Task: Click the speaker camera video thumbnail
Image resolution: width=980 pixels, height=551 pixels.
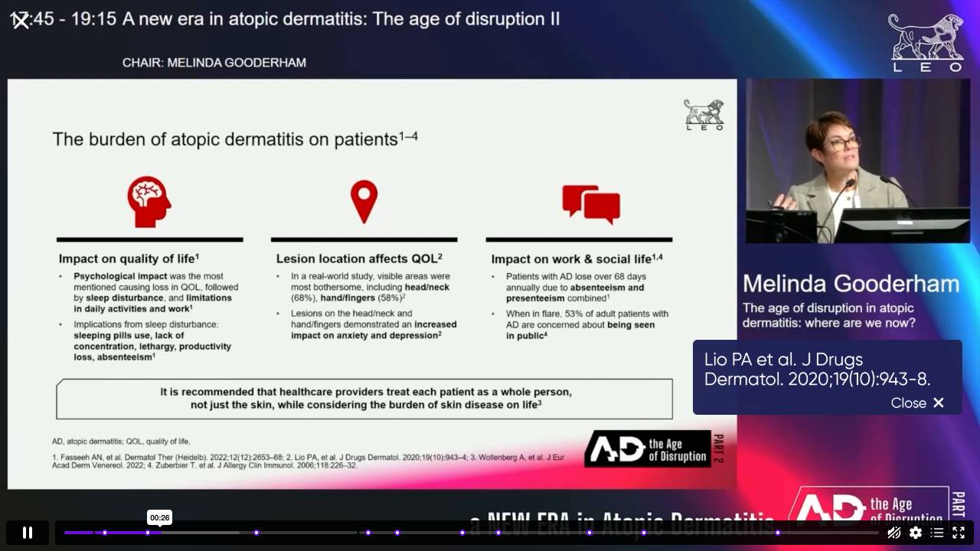Action: (x=857, y=161)
